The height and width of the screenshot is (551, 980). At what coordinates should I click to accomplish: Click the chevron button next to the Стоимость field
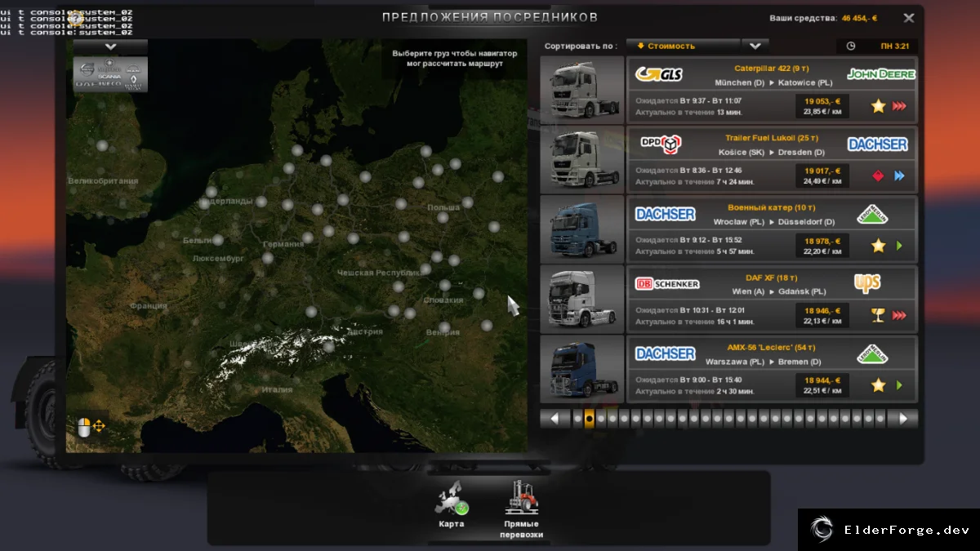pos(755,47)
